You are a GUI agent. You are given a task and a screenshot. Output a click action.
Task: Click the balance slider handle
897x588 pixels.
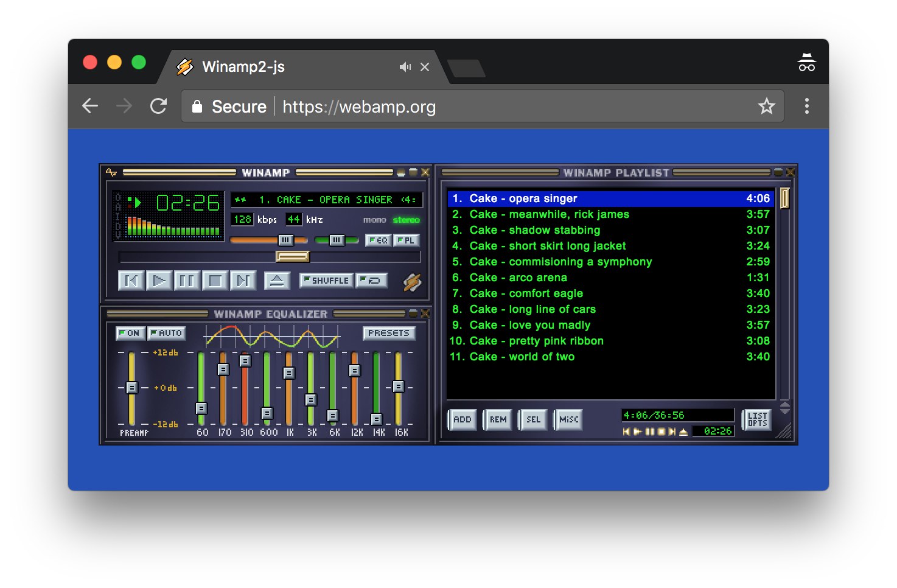click(337, 240)
